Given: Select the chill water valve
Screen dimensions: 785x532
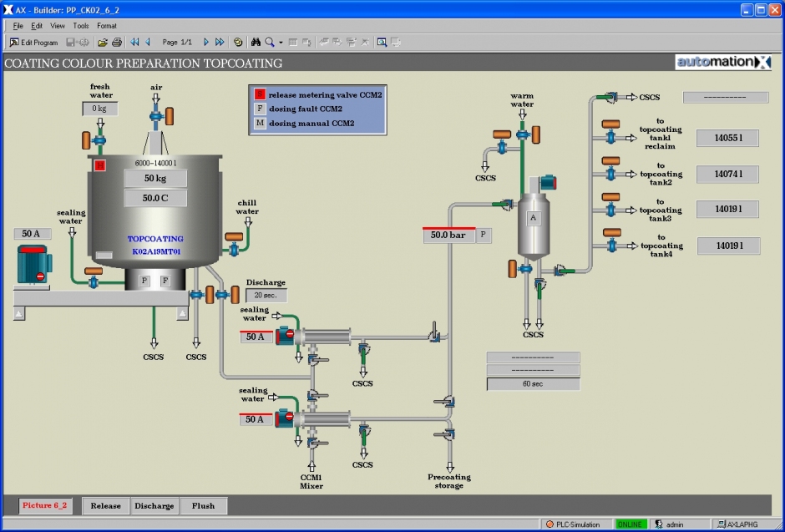Looking at the screenshot, I should pyautogui.click(x=234, y=249).
